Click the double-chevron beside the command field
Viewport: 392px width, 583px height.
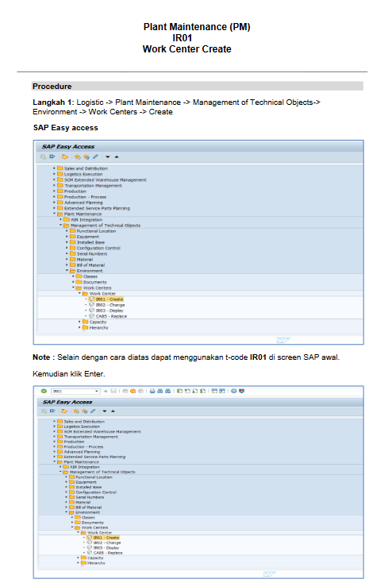tap(106, 391)
